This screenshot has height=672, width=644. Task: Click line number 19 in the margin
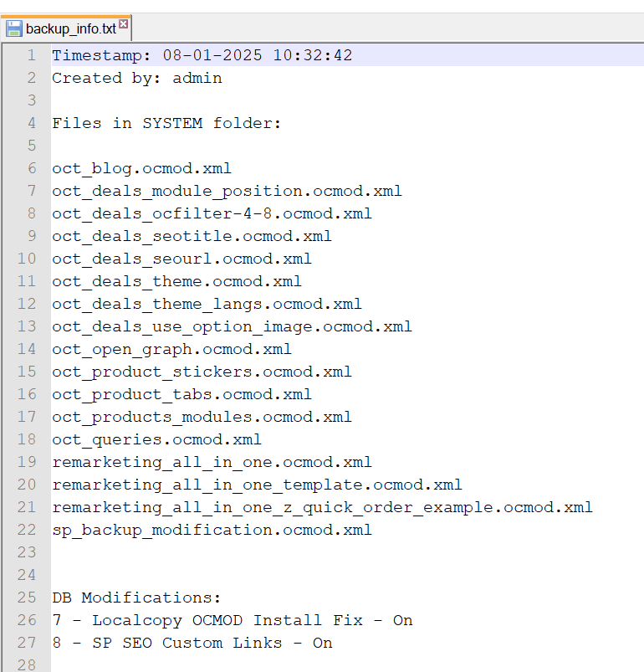[x=27, y=462]
